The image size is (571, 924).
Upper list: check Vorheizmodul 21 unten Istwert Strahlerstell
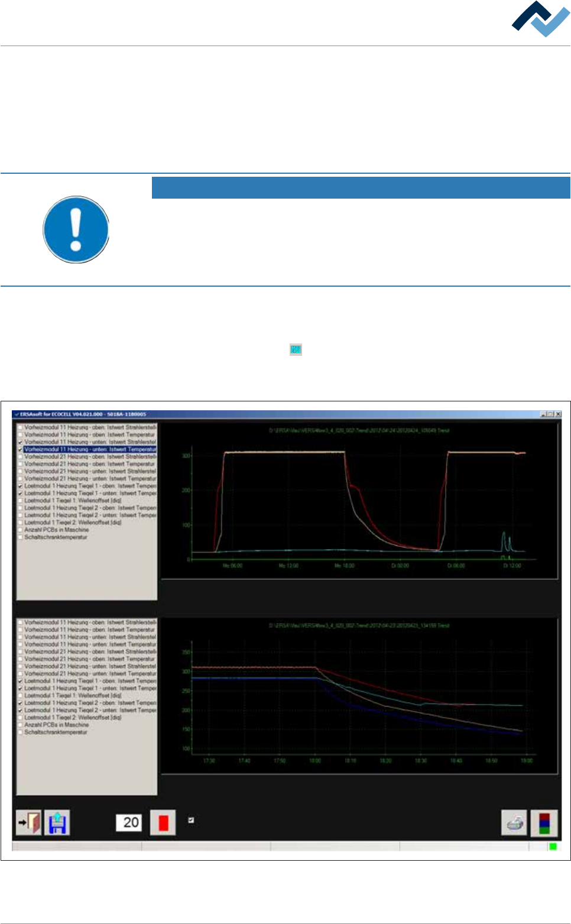[21, 471]
